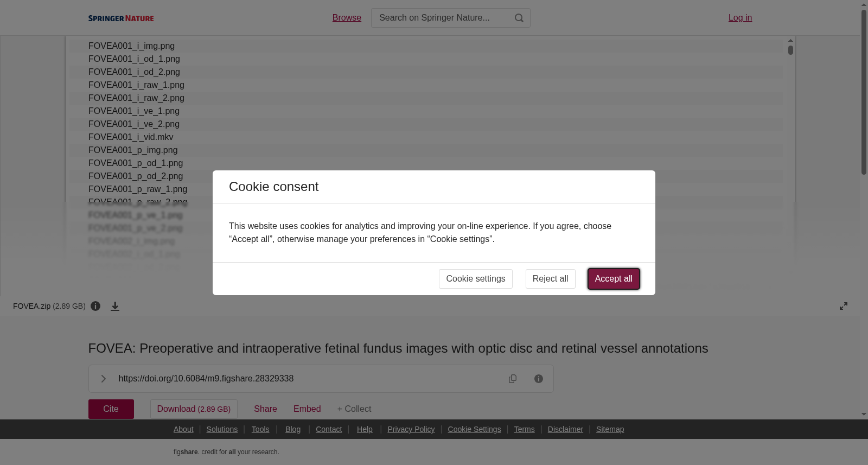Select FOVEA001_i_ve_1.png in file list
The height and width of the screenshot is (465, 868).
click(426, 111)
